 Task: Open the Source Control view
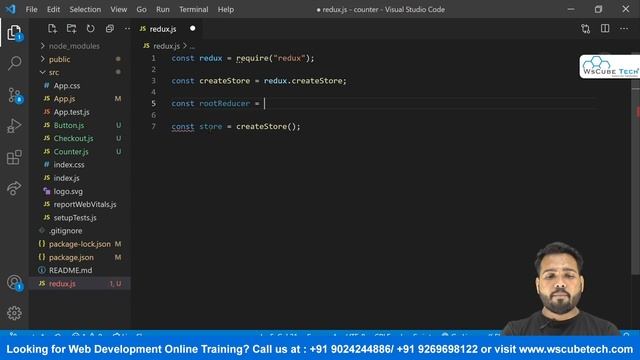coord(14,95)
